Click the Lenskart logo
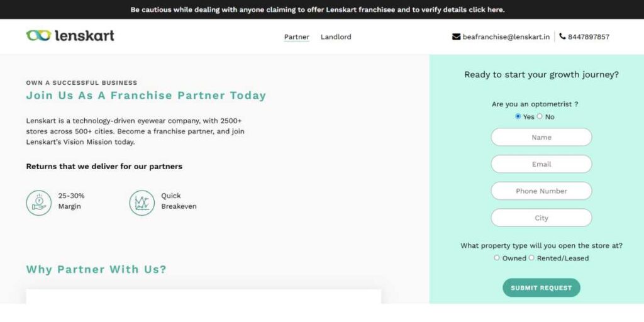 point(70,36)
